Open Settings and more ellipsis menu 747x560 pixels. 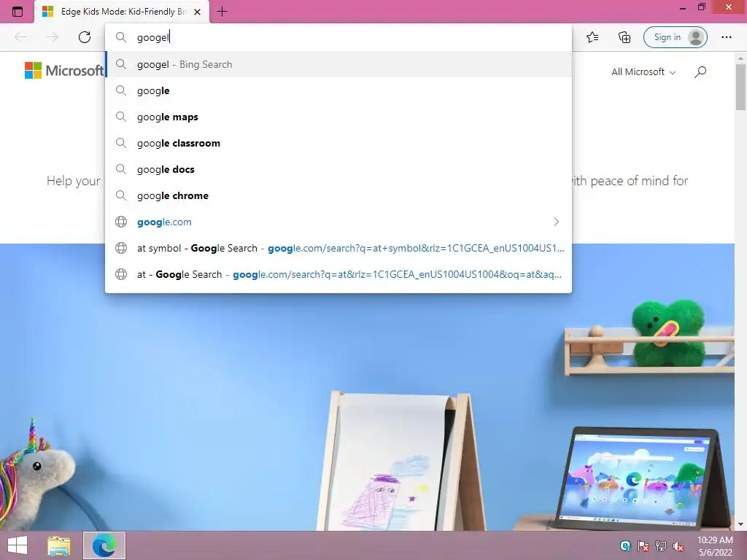click(726, 37)
